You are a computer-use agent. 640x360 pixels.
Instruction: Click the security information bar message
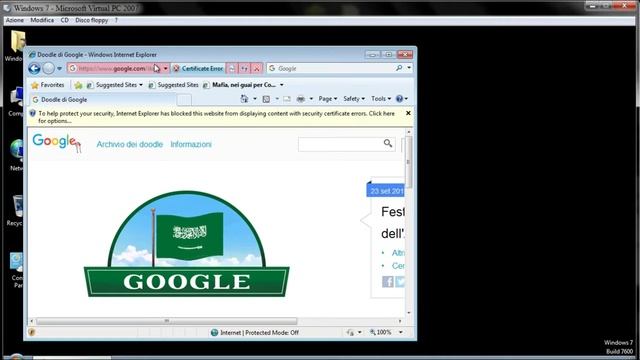click(x=216, y=117)
